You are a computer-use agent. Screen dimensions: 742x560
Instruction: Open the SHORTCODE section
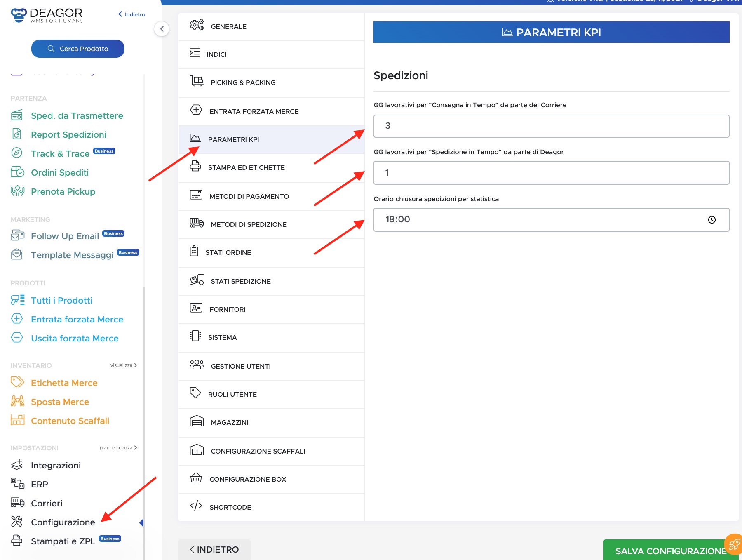tap(271, 507)
